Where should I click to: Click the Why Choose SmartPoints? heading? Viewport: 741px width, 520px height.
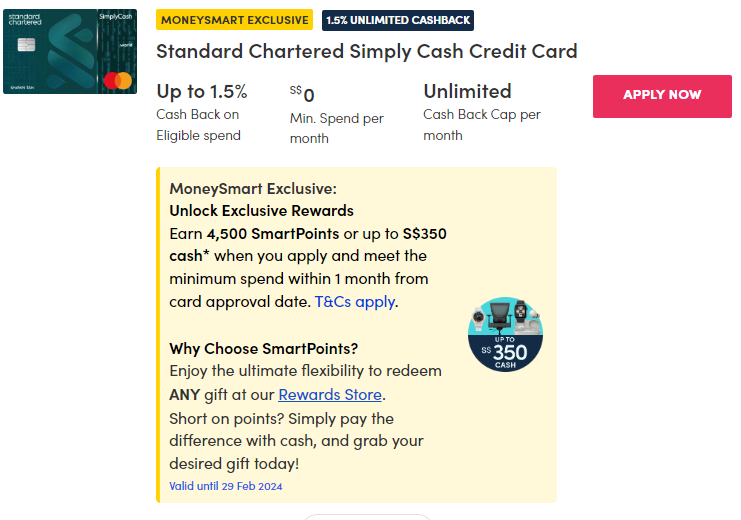pos(264,348)
